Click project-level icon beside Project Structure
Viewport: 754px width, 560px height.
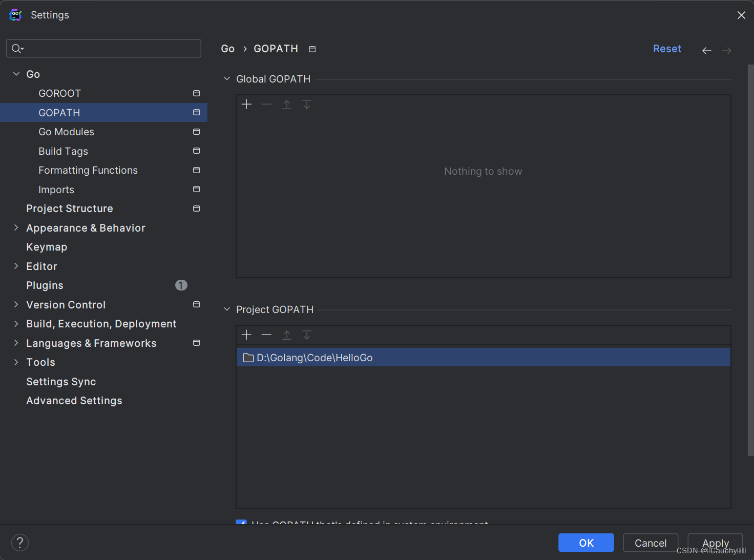pyautogui.click(x=196, y=209)
